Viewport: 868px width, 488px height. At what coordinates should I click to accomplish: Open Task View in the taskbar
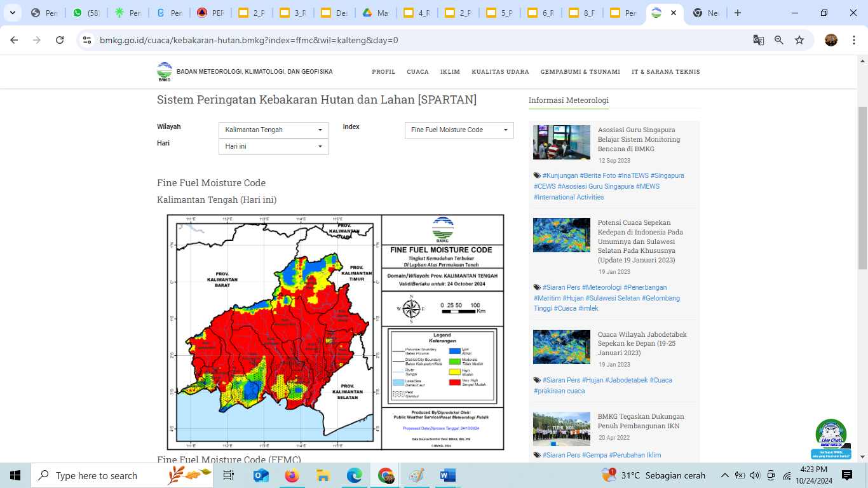(x=229, y=475)
